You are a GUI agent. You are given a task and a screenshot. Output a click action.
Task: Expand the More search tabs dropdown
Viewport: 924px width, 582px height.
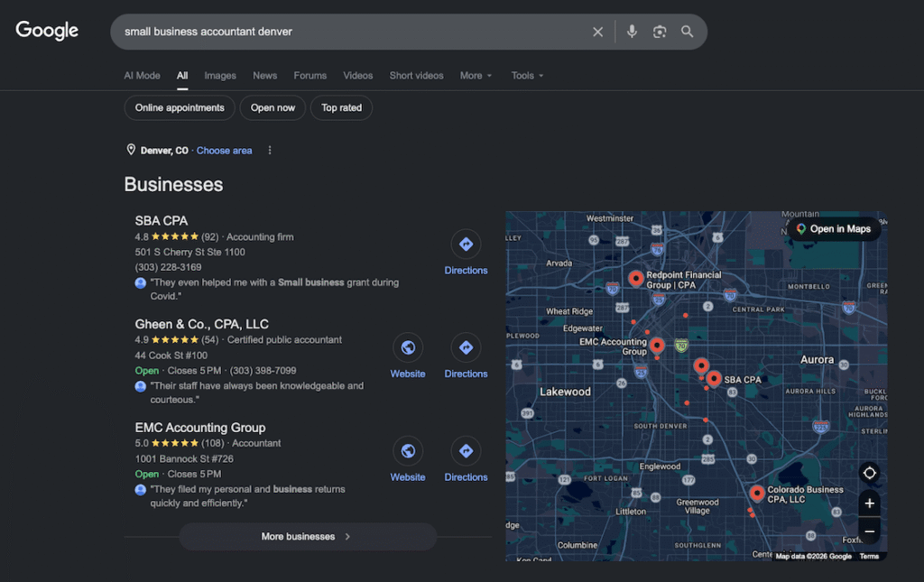coord(476,76)
